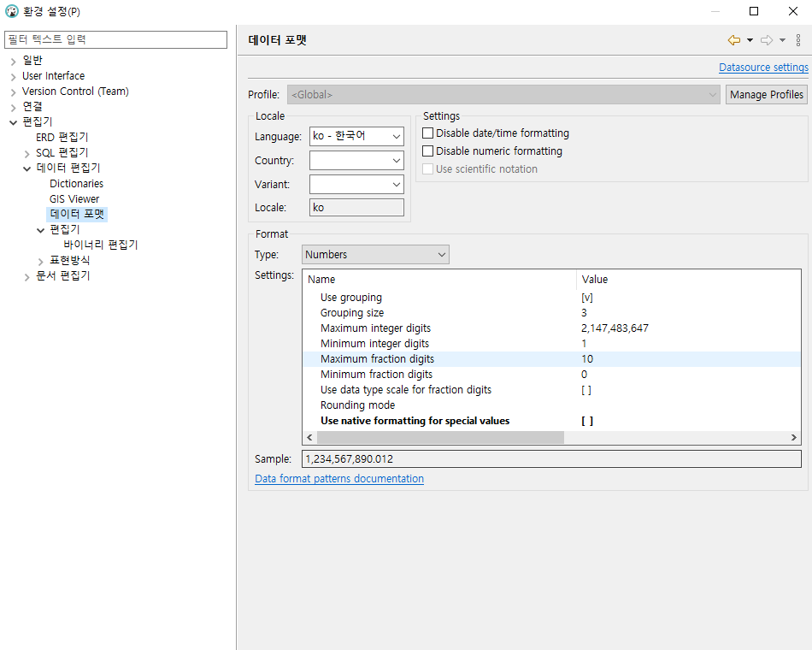The height and width of the screenshot is (650, 812).
Task: Click the DBeaver app icon in title bar
Action: (x=11, y=11)
